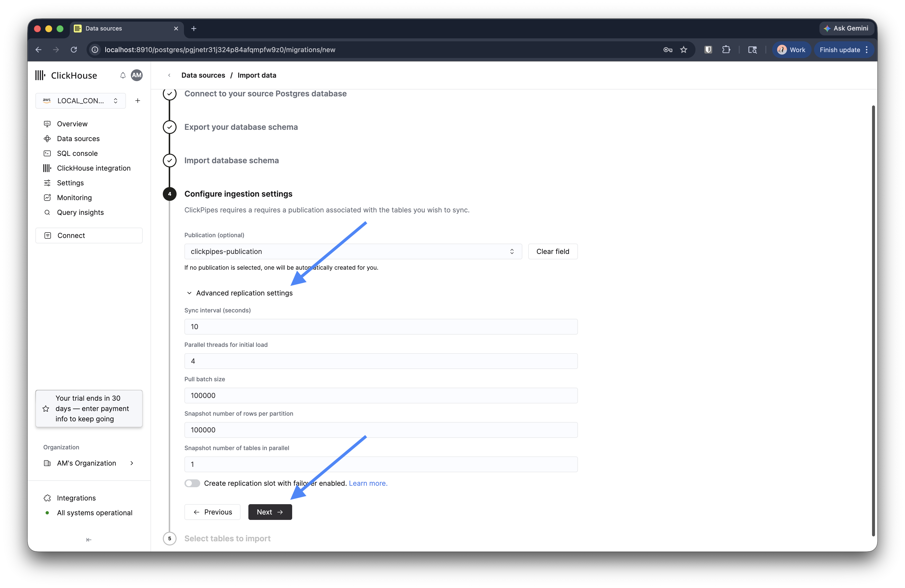Open the completed Connect to source Postgres step

coord(265,93)
